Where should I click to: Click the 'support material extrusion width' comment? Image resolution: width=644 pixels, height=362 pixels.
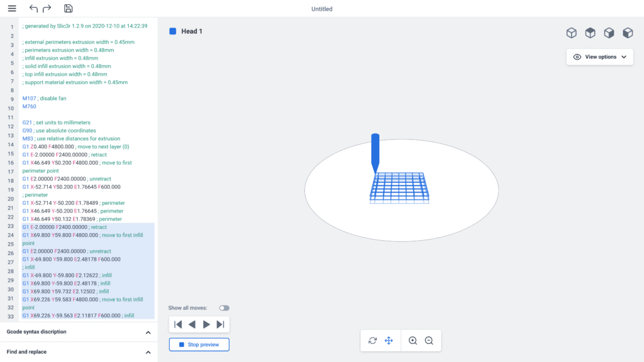pos(75,82)
